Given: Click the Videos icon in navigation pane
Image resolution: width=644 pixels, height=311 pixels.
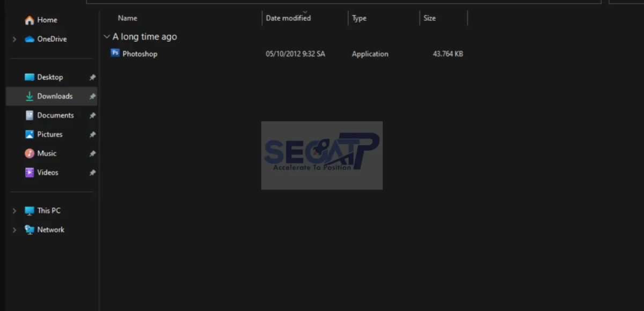Looking at the screenshot, I should point(30,173).
